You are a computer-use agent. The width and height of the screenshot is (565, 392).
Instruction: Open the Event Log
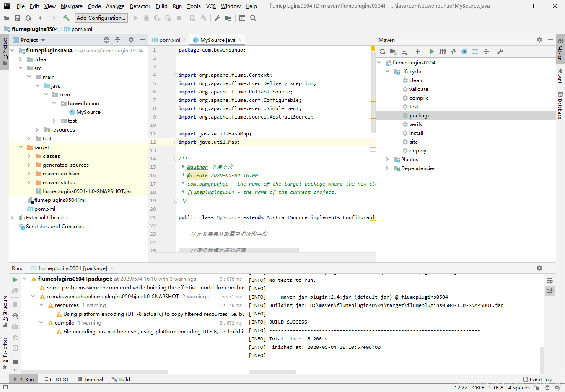tap(537, 379)
